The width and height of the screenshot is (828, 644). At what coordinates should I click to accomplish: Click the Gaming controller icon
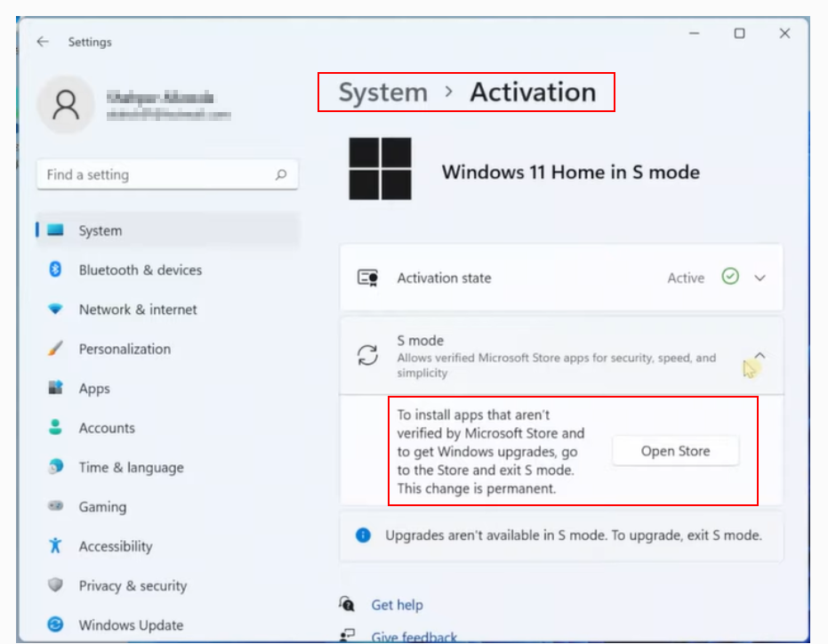(55, 506)
